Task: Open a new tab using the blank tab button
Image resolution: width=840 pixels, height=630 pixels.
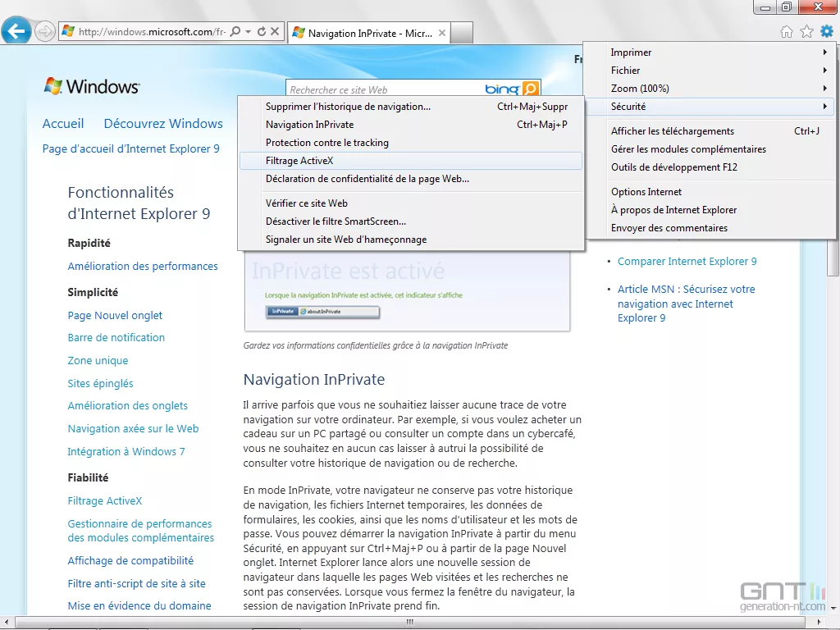Action: (x=462, y=33)
